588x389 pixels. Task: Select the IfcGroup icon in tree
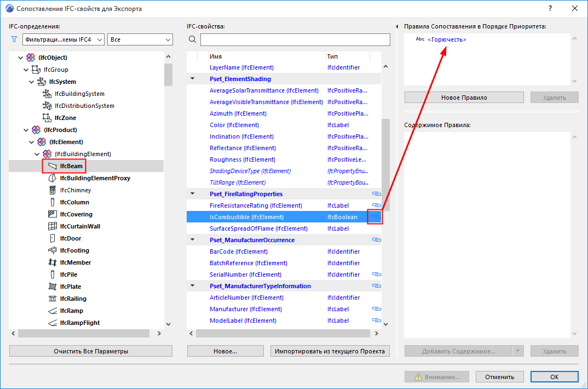coord(36,70)
